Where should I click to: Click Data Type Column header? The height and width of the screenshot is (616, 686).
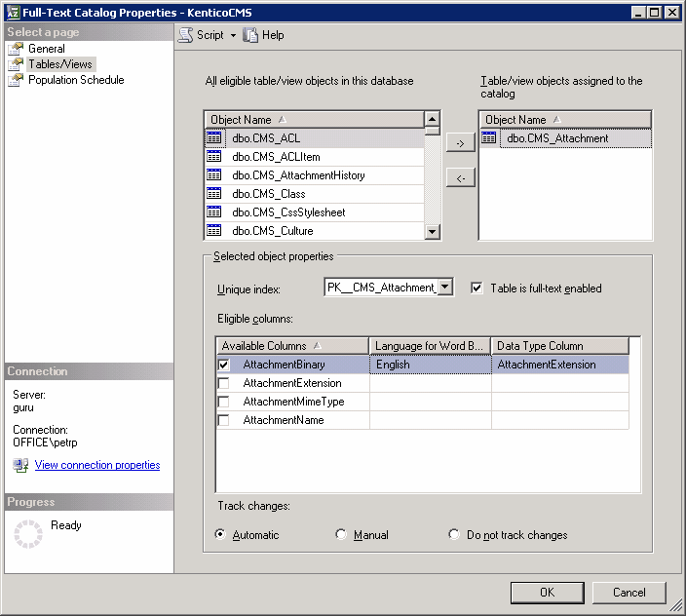560,346
